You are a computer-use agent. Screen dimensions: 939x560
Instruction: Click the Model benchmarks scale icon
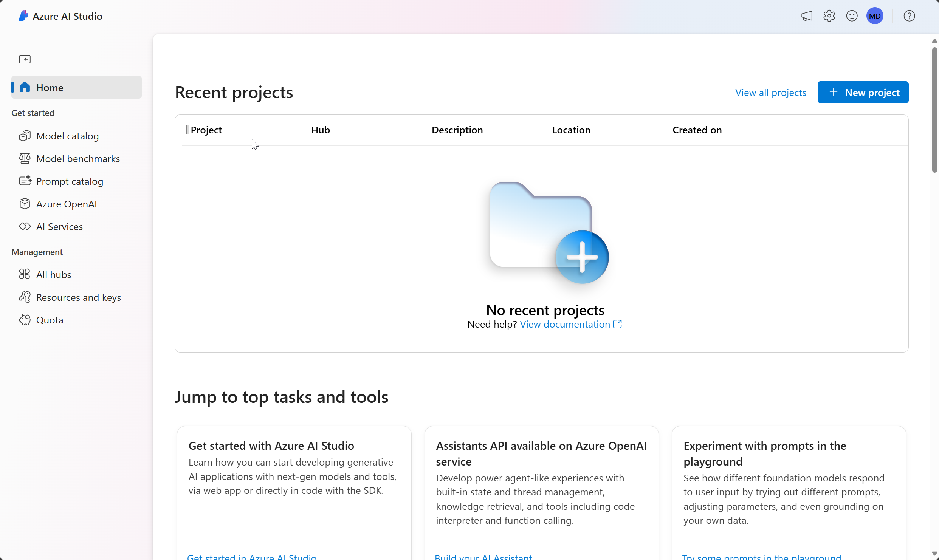point(25,158)
